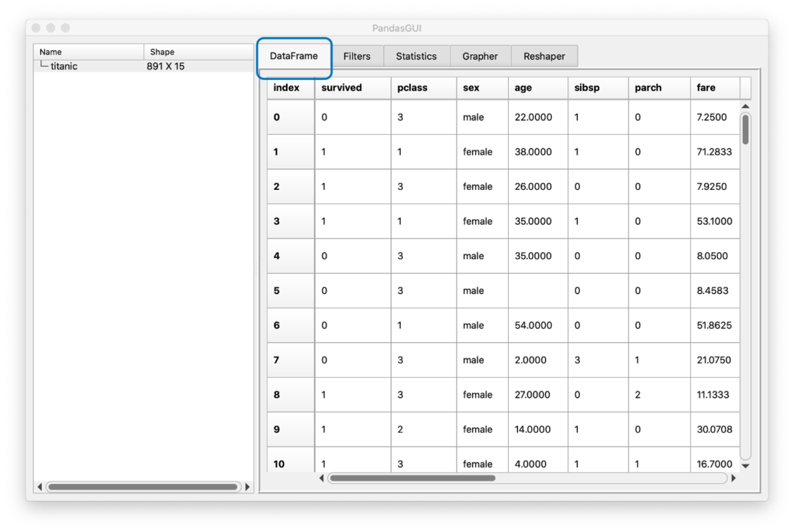The height and width of the screenshot is (532, 794).
Task: Select the Grapher tab
Action: tap(480, 56)
